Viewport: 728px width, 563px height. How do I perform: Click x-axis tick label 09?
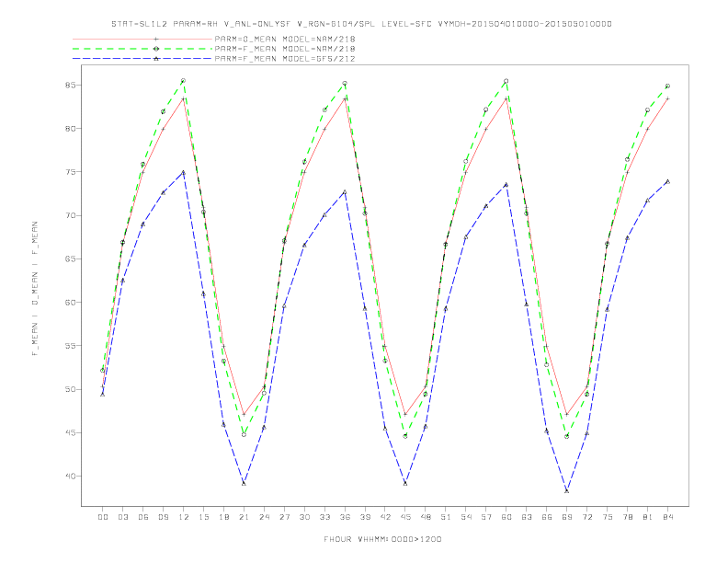(163, 517)
